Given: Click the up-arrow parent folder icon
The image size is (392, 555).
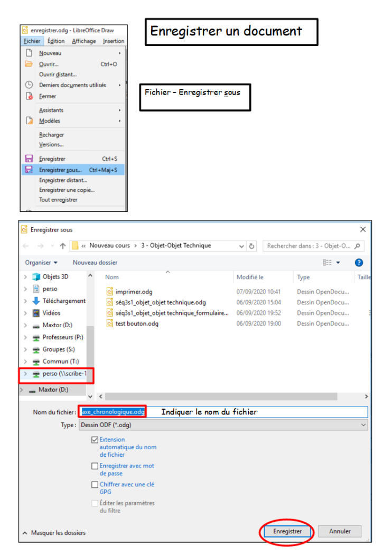Looking at the screenshot, I should [x=63, y=246].
